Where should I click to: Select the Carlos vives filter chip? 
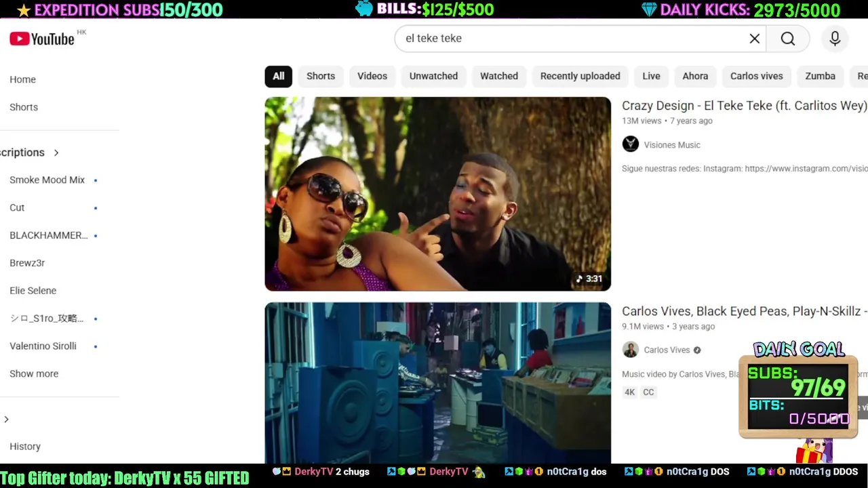[x=757, y=76]
